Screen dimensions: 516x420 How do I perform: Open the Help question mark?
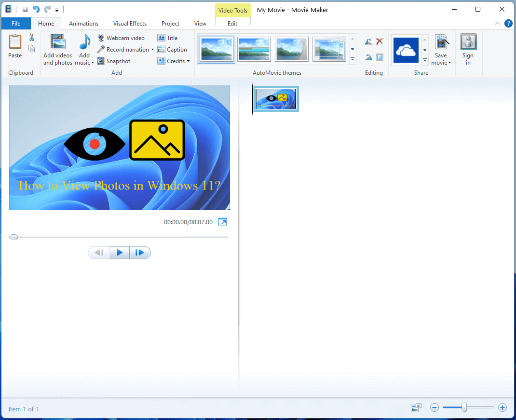pyautogui.click(x=508, y=23)
